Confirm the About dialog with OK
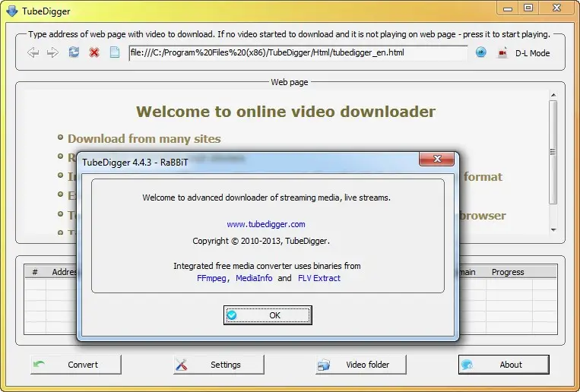 pos(268,315)
